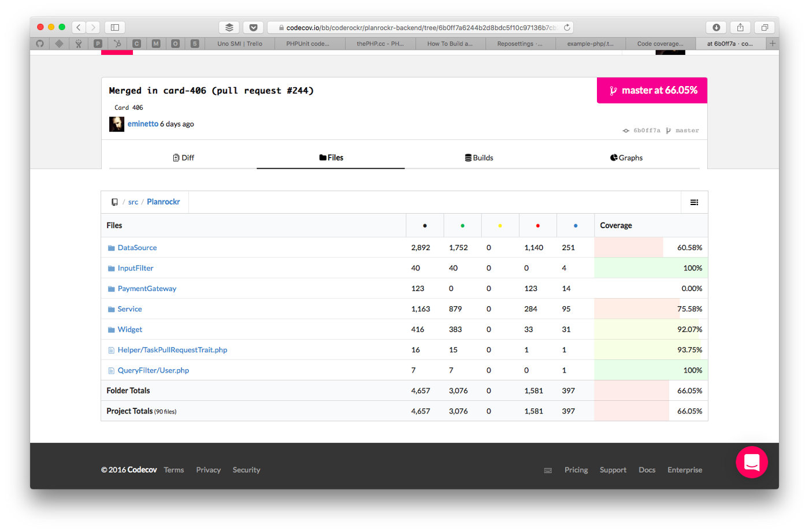Toggle the file list view icon
Screen dimensions: 809x532
(x=695, y=202)
